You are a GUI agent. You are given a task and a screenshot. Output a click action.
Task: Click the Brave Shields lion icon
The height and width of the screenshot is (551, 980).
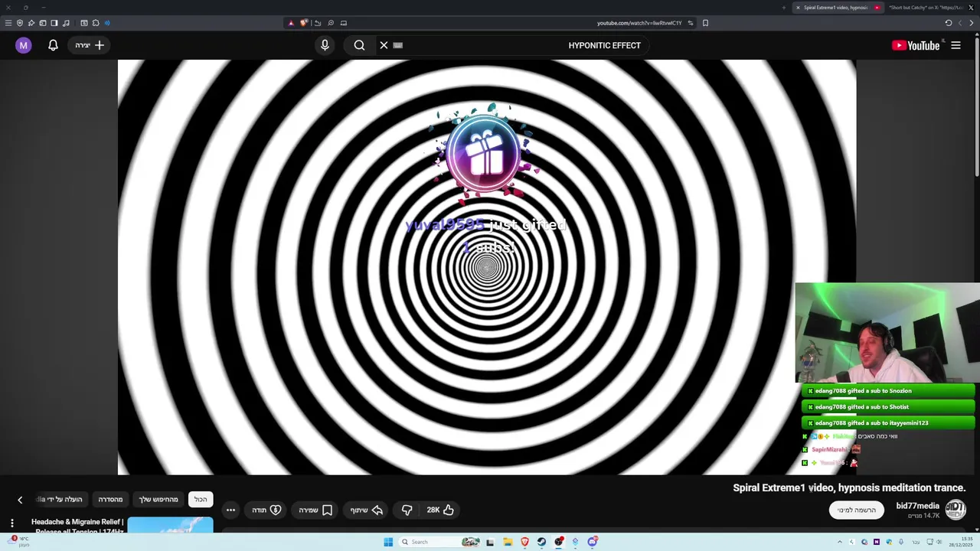tap(304, 23)
